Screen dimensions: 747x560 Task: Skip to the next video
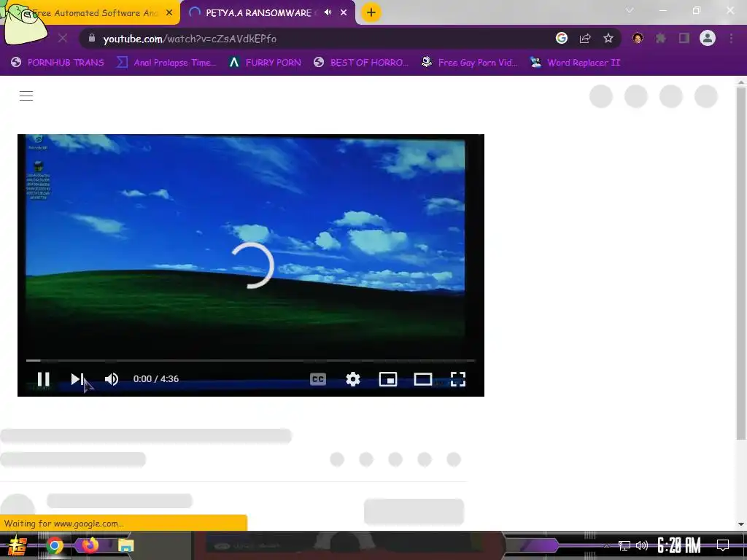(x=77, y=379)
